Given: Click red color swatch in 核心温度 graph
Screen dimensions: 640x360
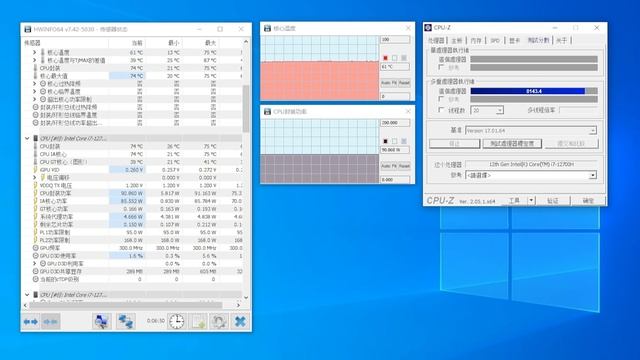Looking at the screenshot, I should click(385, 58).
